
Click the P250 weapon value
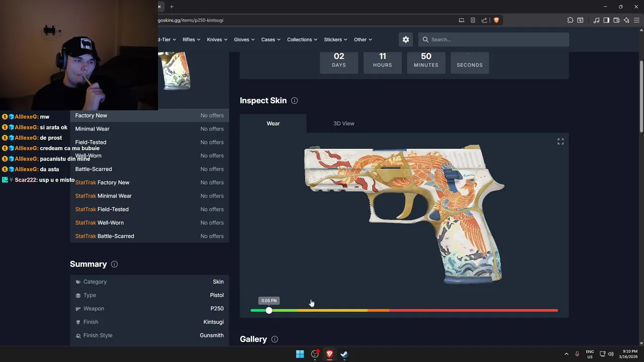(x=217, y=309)
